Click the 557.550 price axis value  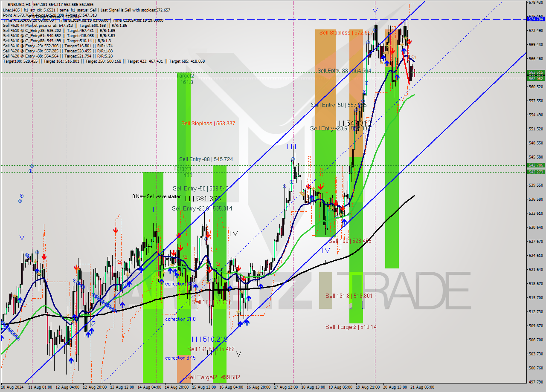(536, 101)
